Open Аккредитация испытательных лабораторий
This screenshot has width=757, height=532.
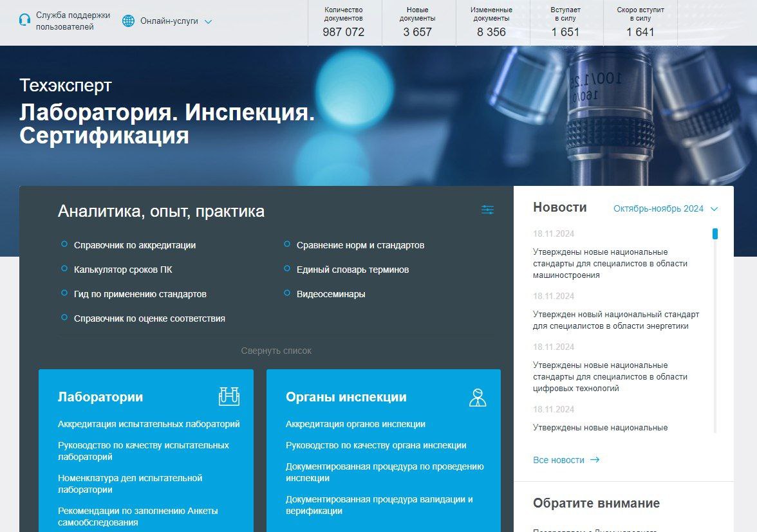[149, 424]
